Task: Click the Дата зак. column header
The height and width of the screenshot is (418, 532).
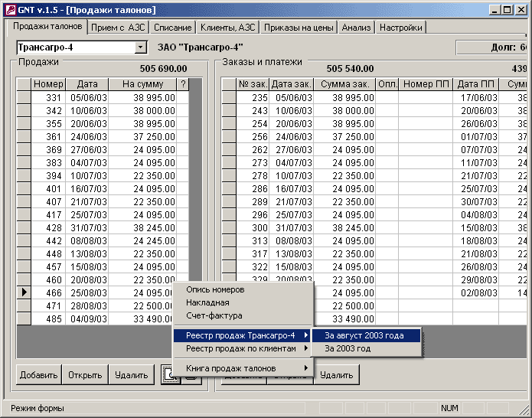Action: click(292, 83)
